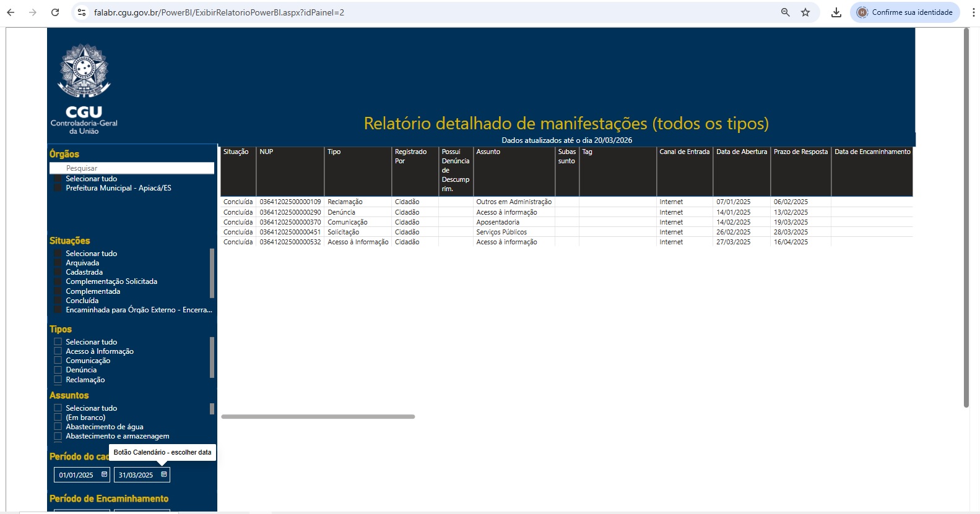Click the page vertical scrollbar
Screen dimensions: 980x514
coord(966,218)
